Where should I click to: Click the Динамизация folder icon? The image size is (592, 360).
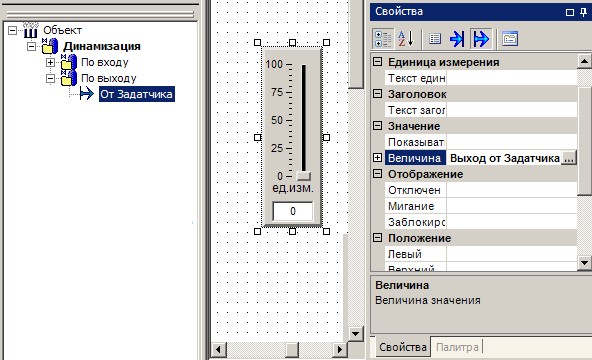[50, 46]
